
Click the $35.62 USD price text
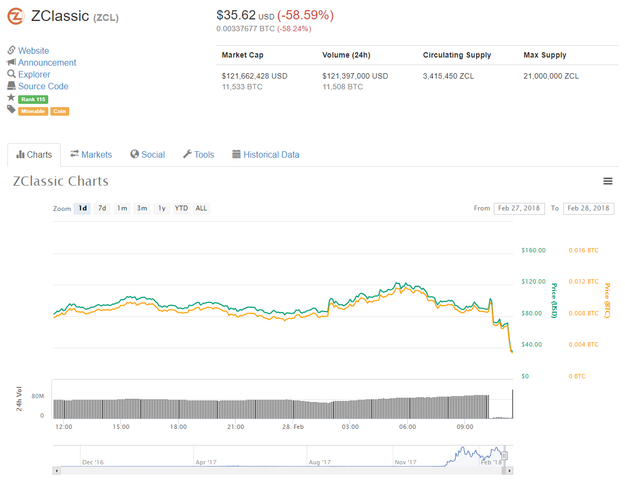[245, 16]
